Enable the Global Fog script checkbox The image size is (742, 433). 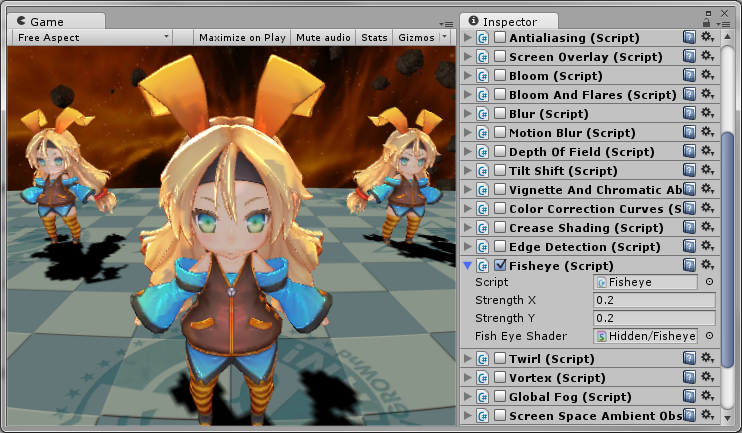[x=500, y=396]
